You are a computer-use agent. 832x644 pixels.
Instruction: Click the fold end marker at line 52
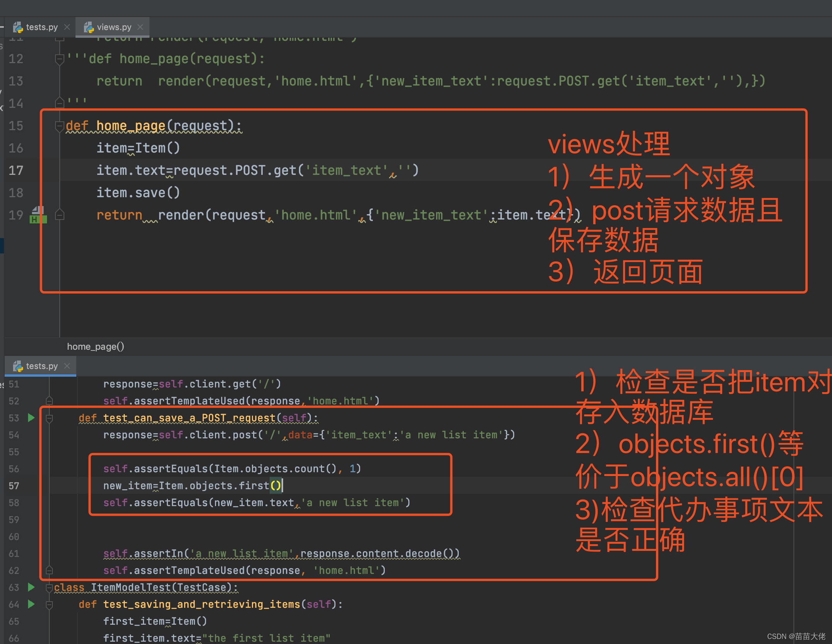(49, 401)
